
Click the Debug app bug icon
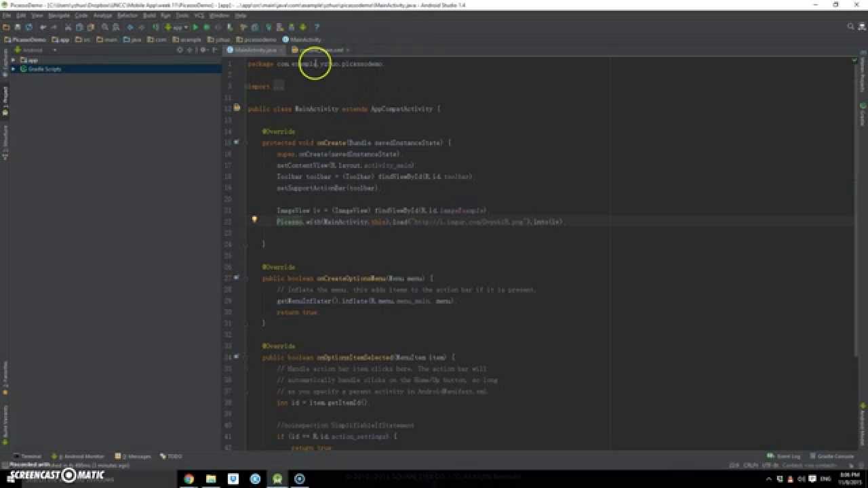coord(207,27)
